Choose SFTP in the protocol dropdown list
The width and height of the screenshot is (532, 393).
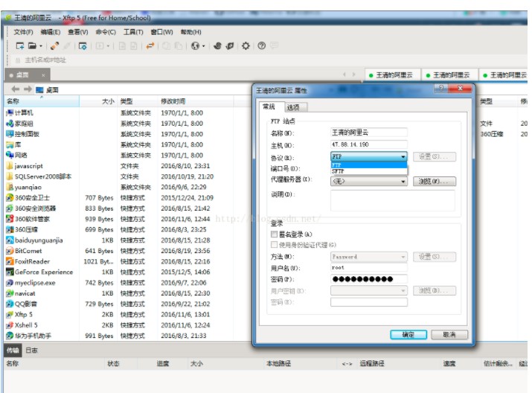coord(369,171)
